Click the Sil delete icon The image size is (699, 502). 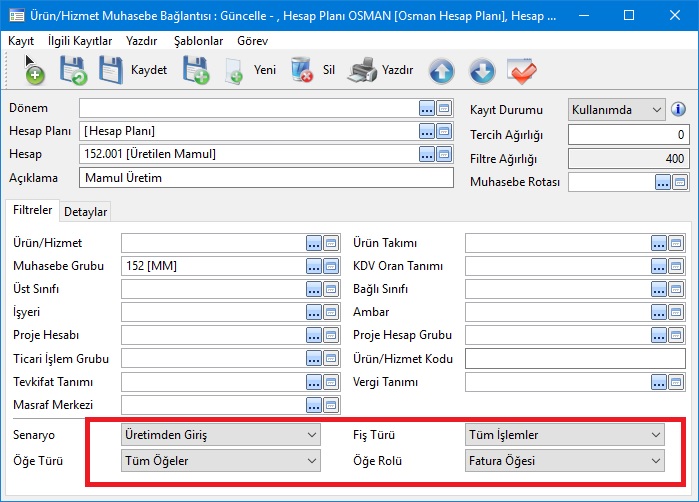pos(301,70)
